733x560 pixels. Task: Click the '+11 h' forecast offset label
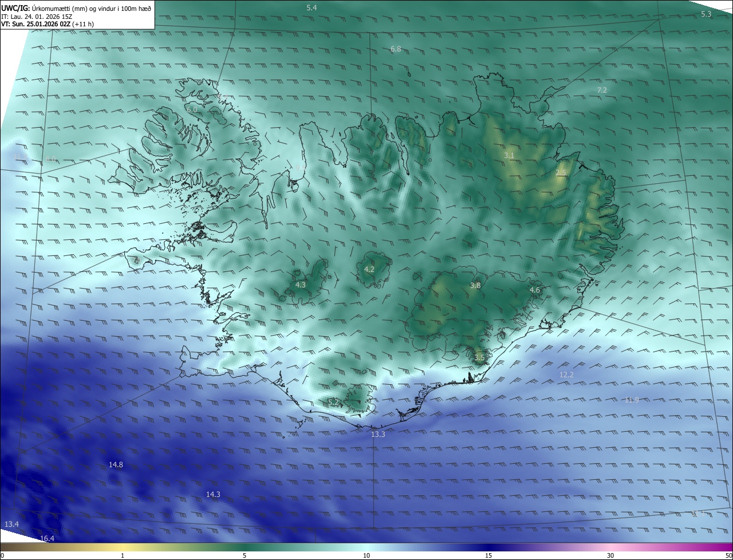pos(83,24)
